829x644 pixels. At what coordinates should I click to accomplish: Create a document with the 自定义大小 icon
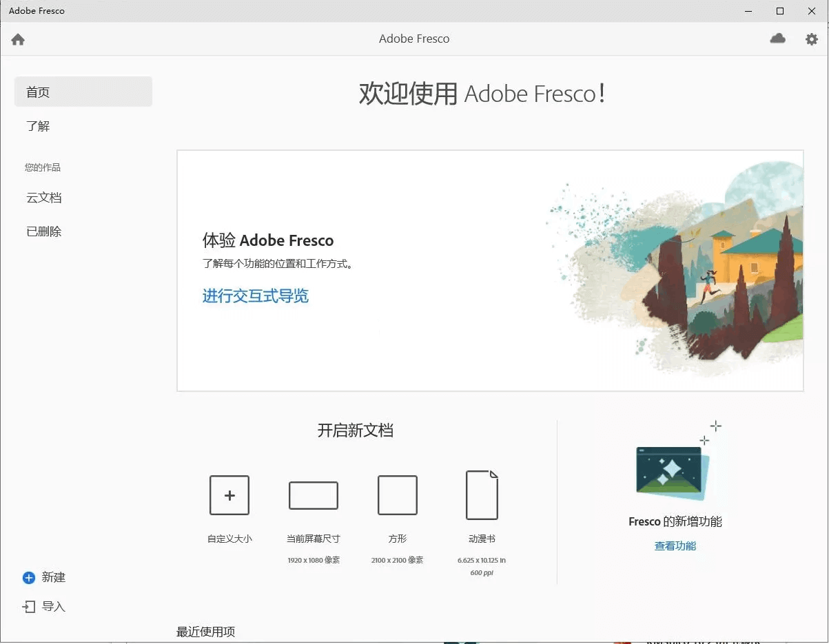point(229,495)
